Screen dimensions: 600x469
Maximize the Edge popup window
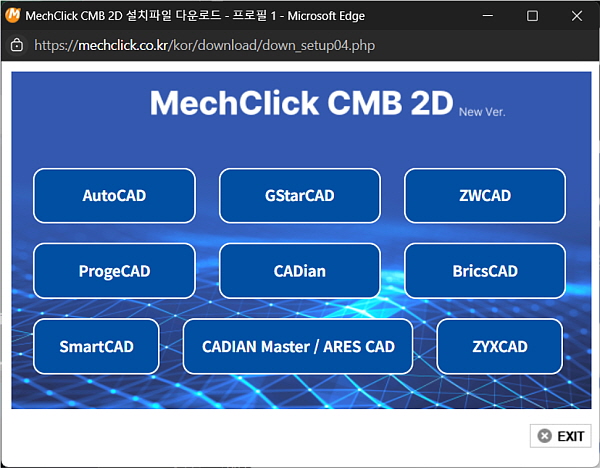tap(532, 16)
